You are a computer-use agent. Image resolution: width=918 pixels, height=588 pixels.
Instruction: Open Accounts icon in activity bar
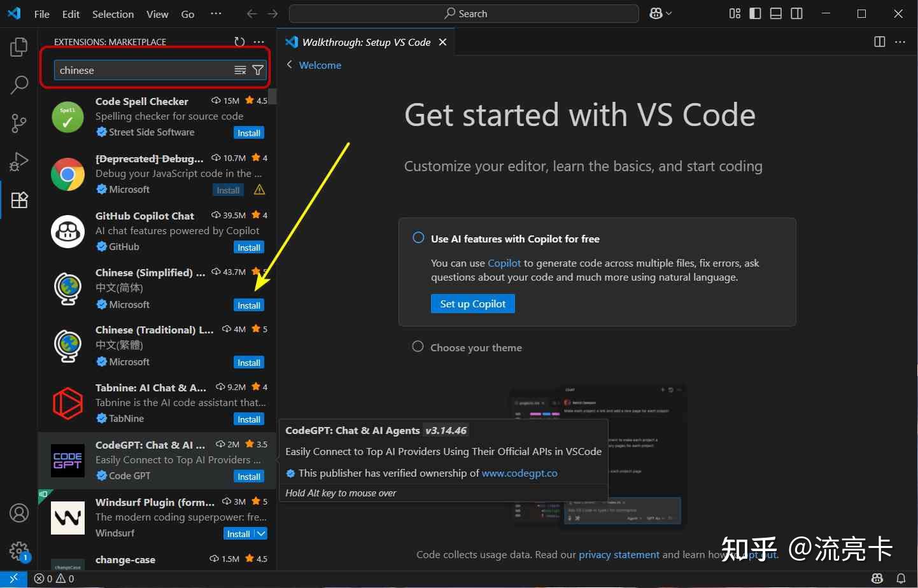click(19, 513)
